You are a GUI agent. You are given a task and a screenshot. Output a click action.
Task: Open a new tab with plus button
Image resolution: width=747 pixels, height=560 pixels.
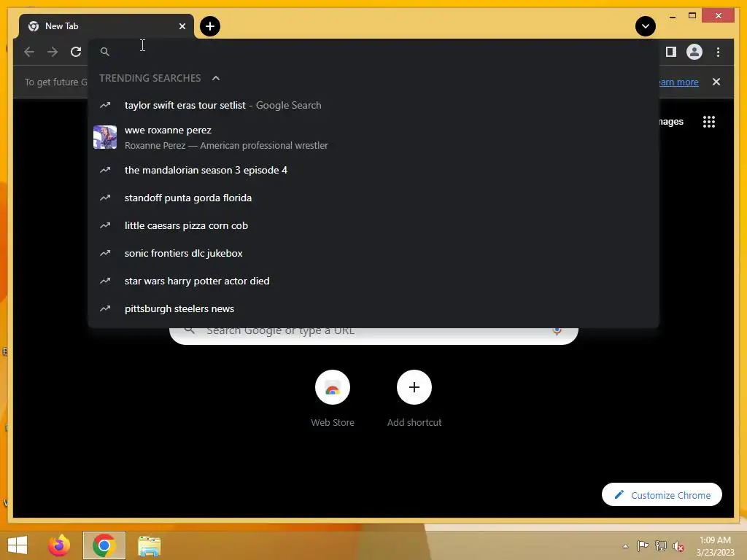[x=210, y=26]
